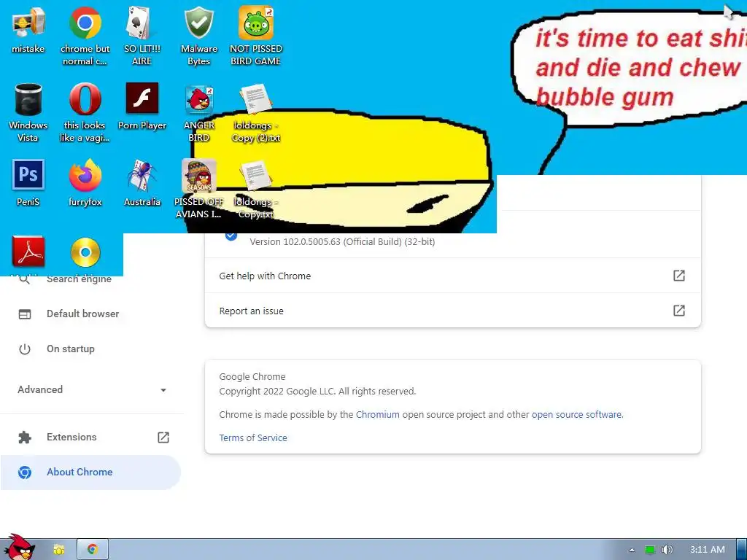Click 'Copyright 2022 Google LLC' text
Screen dimensions: 747x560
pyautogui.click(x=277, y=392)
